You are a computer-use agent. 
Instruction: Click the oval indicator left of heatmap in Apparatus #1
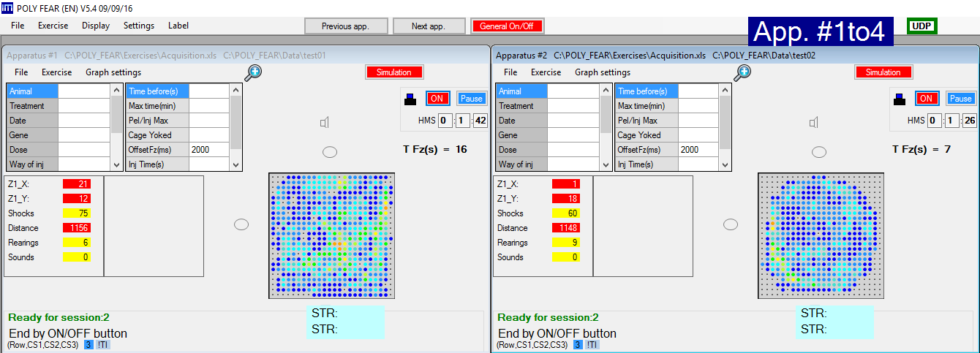point(241,224)
